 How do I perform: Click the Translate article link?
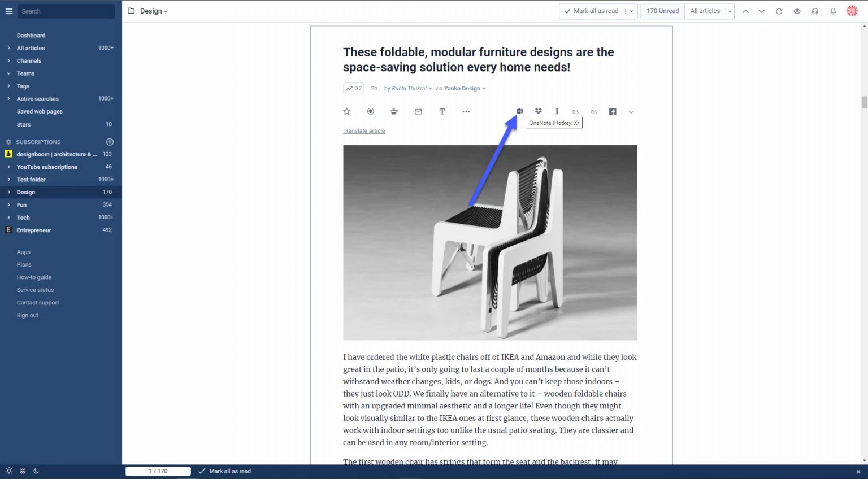pos(364,131)
